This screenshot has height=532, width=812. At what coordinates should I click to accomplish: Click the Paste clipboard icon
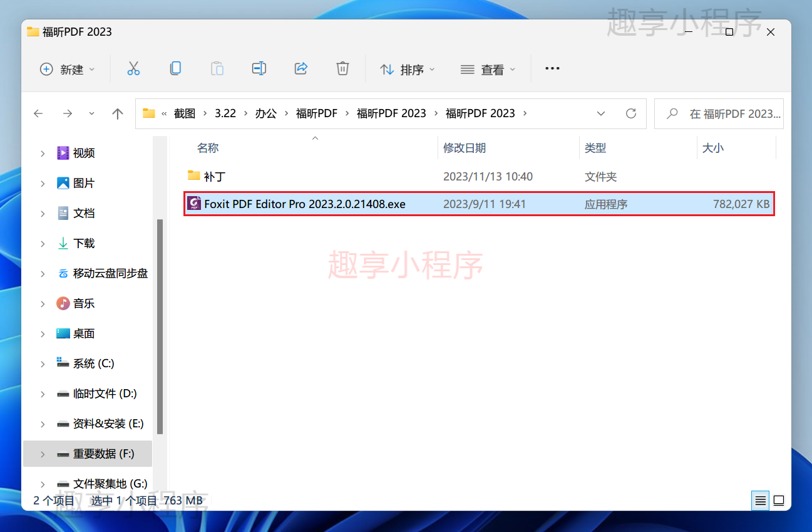(217, 69)
